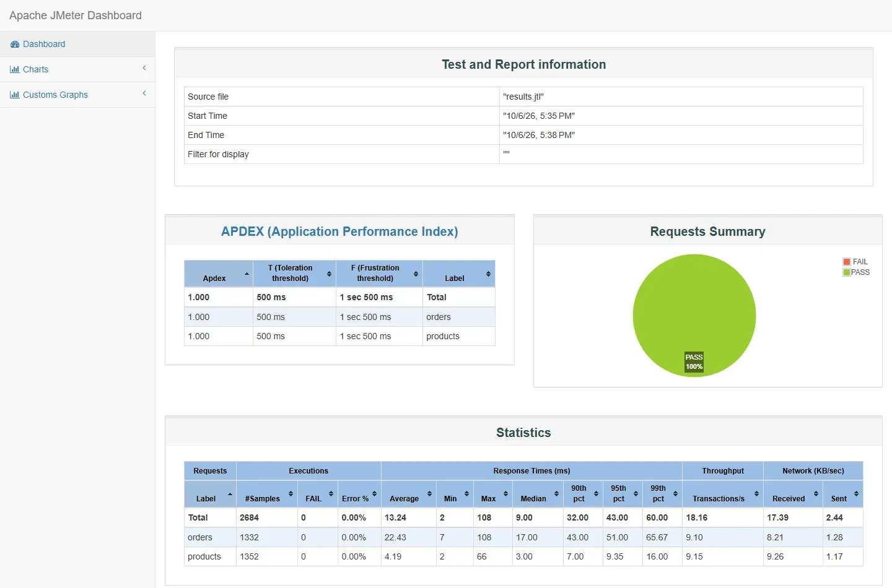
Task: Sort Statistics by Label column arrow
Action: pyautogui.click(x=230, y=494)
